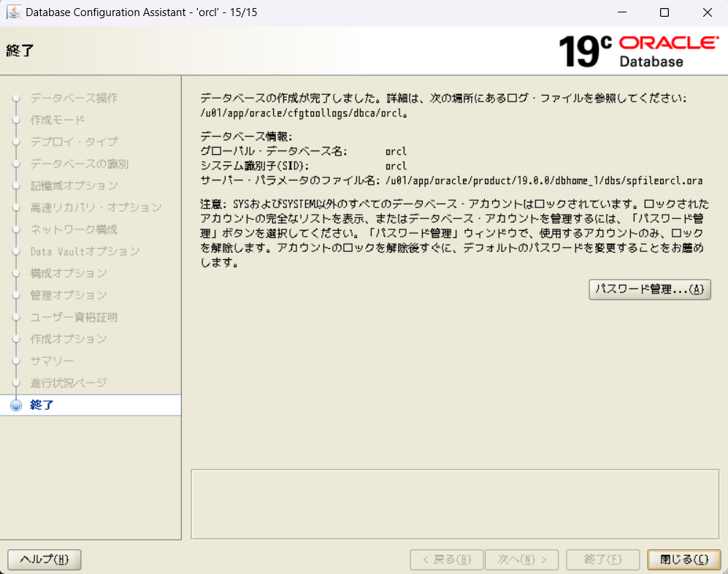Select 作成モード step in sidebar
728x574 pixels.
coord(58,120)
